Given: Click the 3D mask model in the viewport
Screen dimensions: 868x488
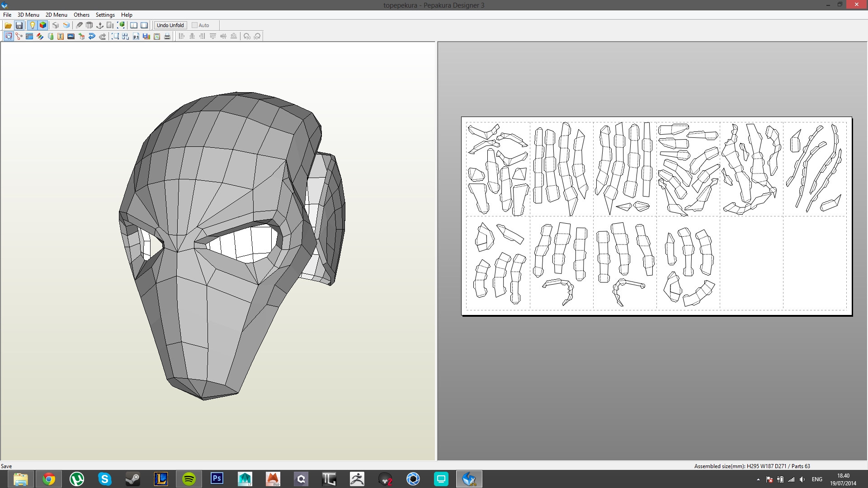Looking at the screenshot, I should 231,245.
